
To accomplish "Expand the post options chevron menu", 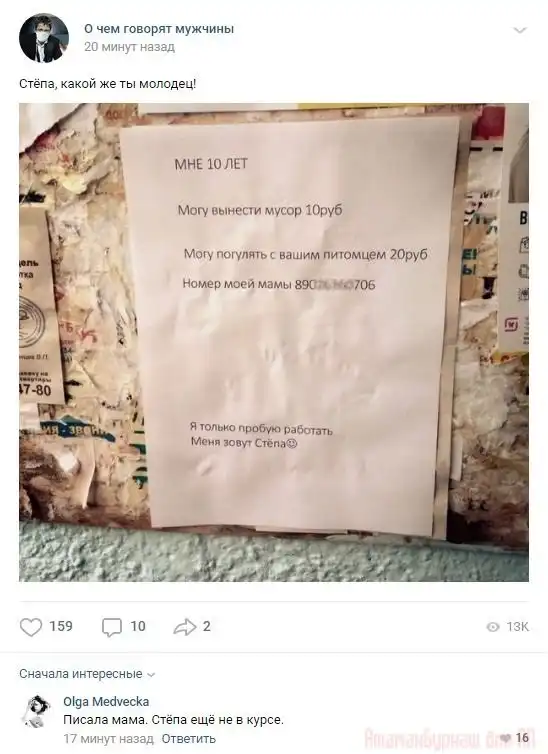I will tap(520, 31).
